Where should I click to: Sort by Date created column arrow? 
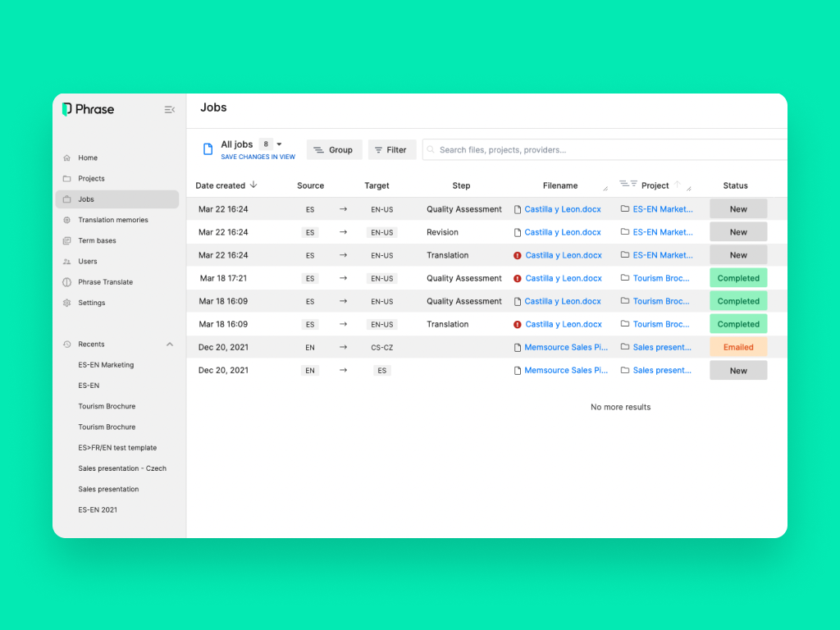tap(253, 185)
